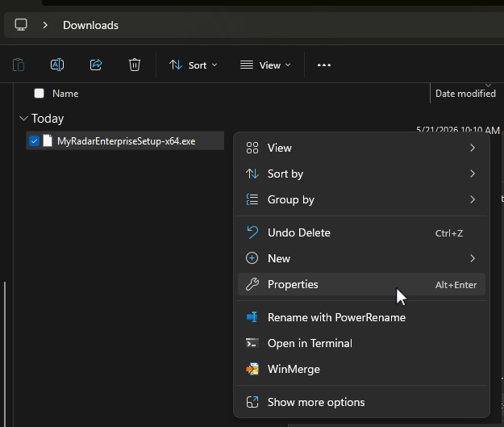Viewport: 504px width, 427px height.
Task: Click the WinMerge context menu entry
Action: [361, 369]
